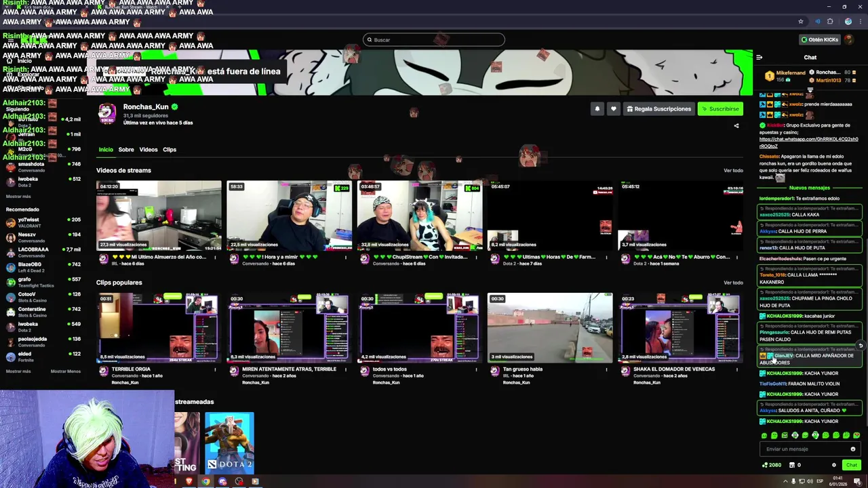Open elded recommended channel
The image size is (868, 488).
tap(42, 357)
